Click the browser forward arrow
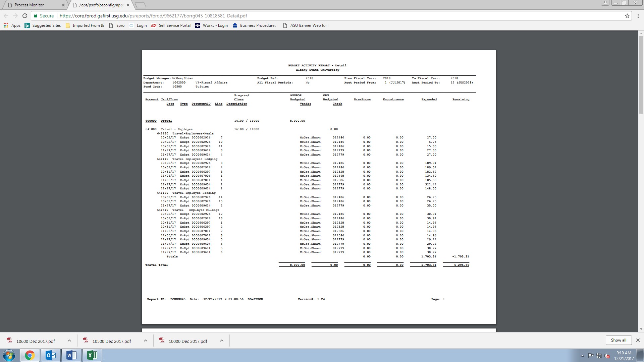The height and width of the screenshot is (362, 644). [15, 16]
